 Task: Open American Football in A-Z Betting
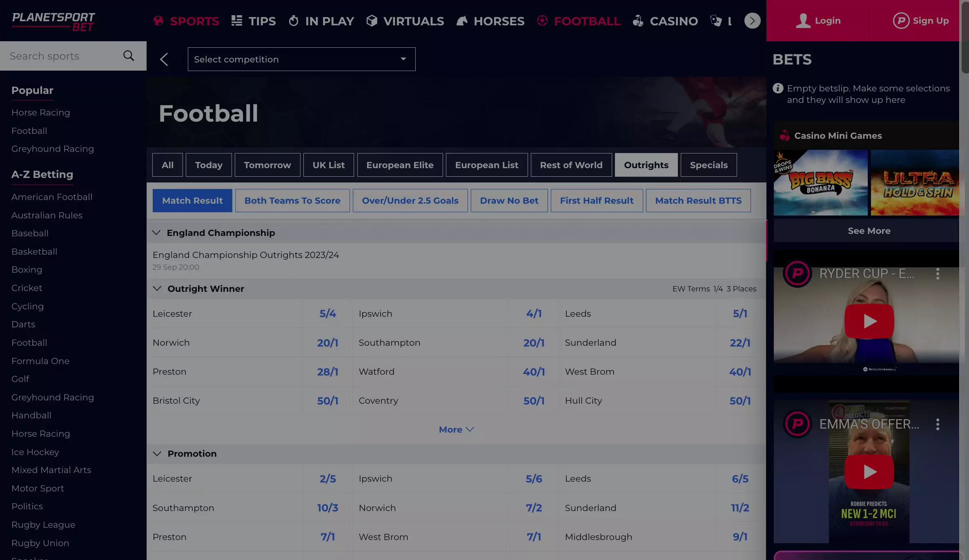pyautogui.click(x=52, y=197)
